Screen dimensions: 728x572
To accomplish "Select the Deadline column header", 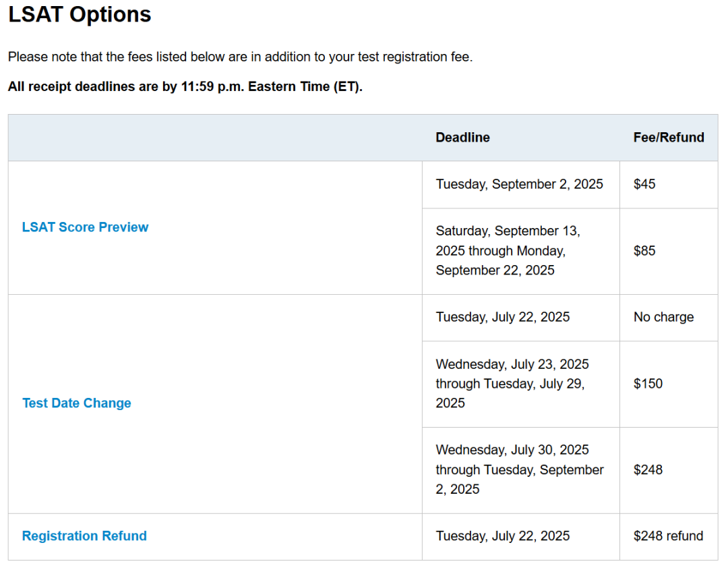I will click(x=462, y=138).
